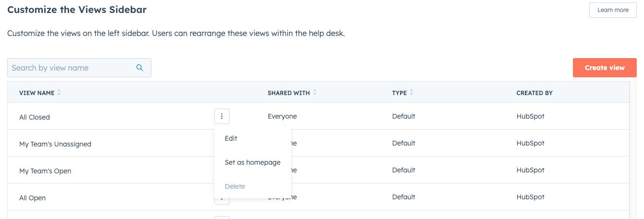644x219 pixels.
Task: Click the Customize the Views Sidebar heading
Action: click(77, 10)
